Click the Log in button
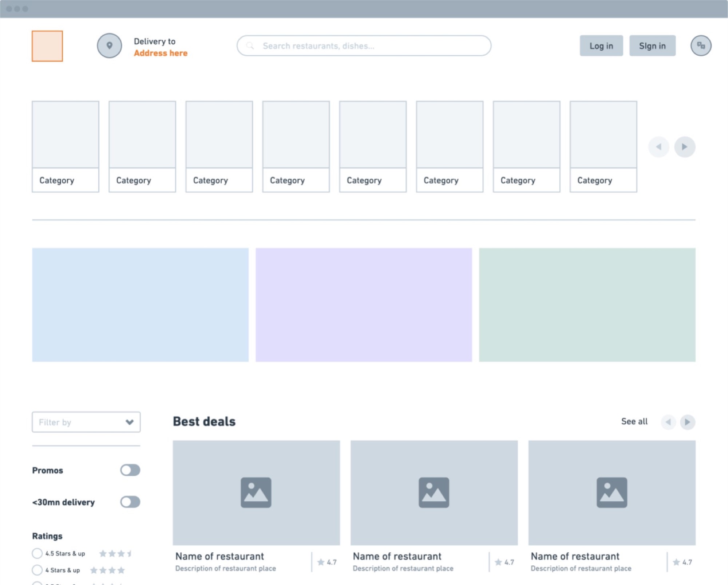The height and width of the screenshot is (585, 728). click(601, 45)
